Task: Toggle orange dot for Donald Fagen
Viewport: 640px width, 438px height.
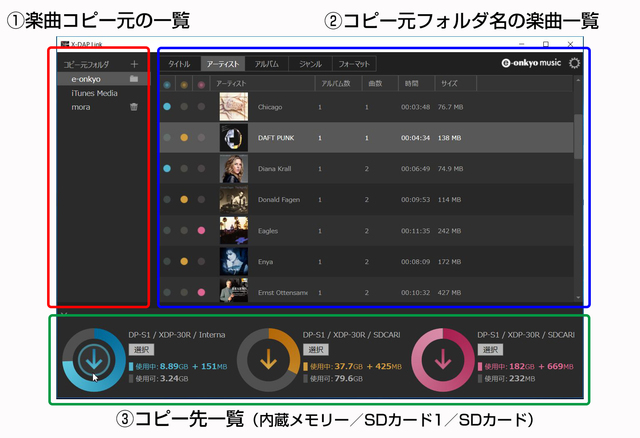Action: (184, 199)
